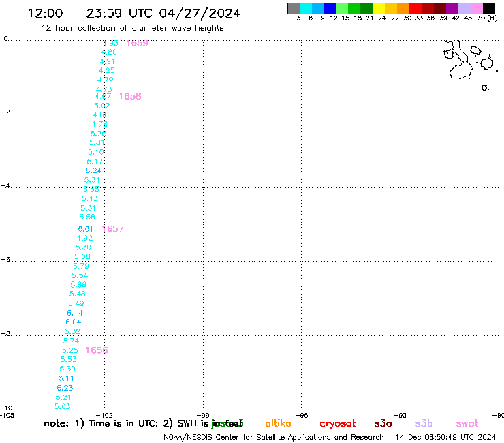Select the longitude axis label -99

[203, 415]
